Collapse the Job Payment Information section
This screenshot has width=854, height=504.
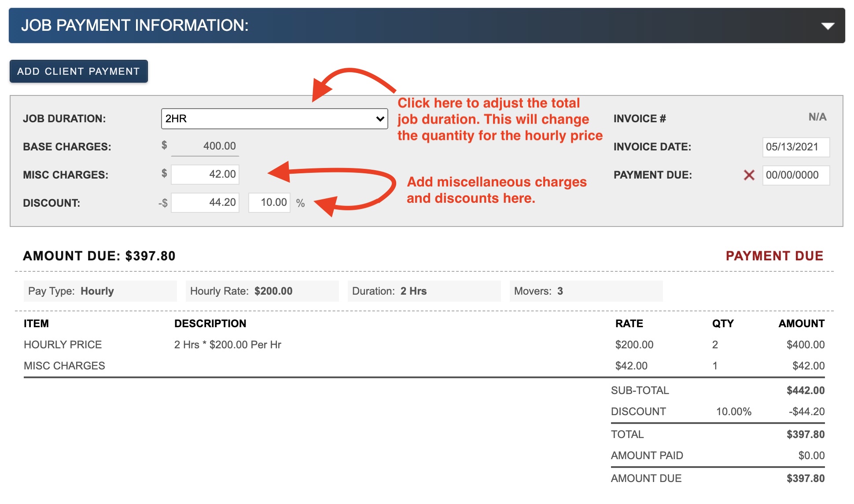pyautogui.click(x=828, y=26)
